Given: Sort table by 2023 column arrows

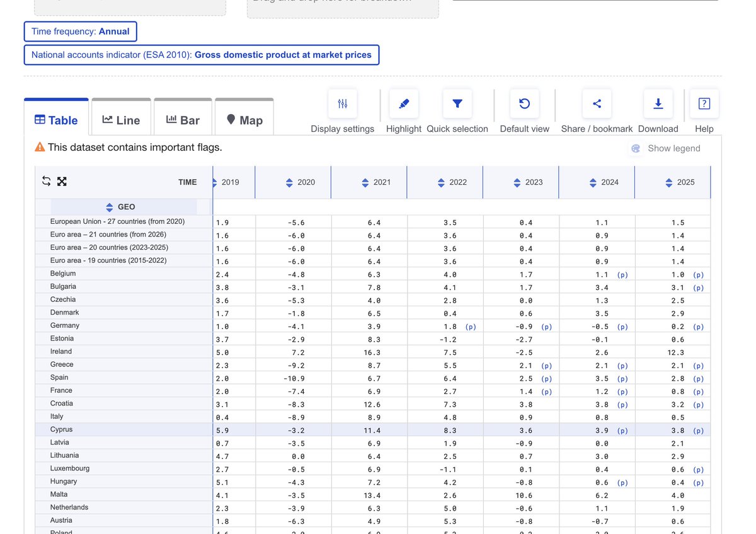Looking at the screenshot, I should coord(517,183).
